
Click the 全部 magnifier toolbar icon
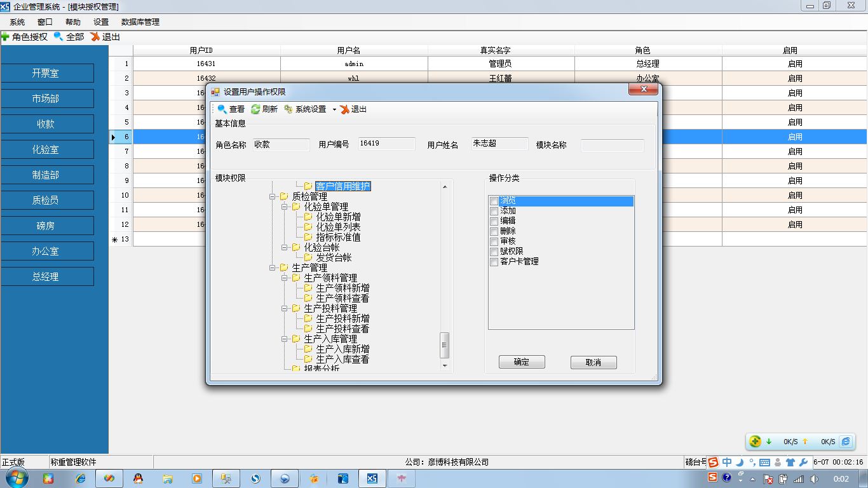pyautogui.click(x=58, y=37)
